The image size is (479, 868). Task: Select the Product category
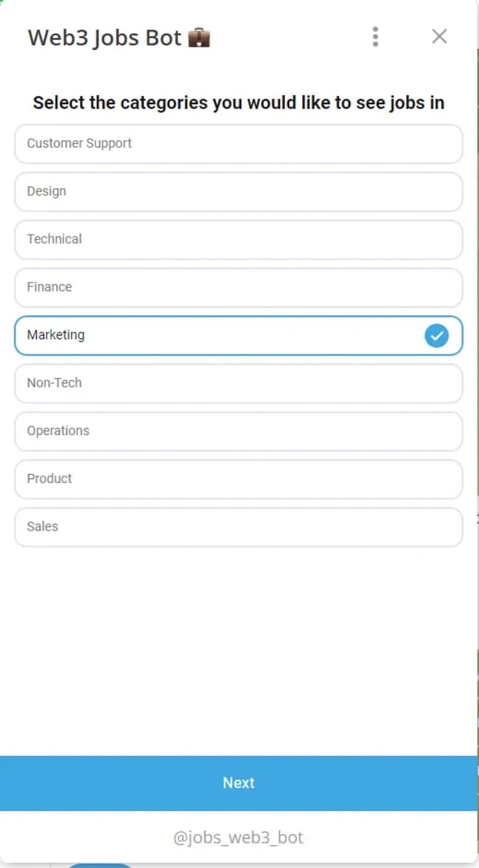pos(238,480)
